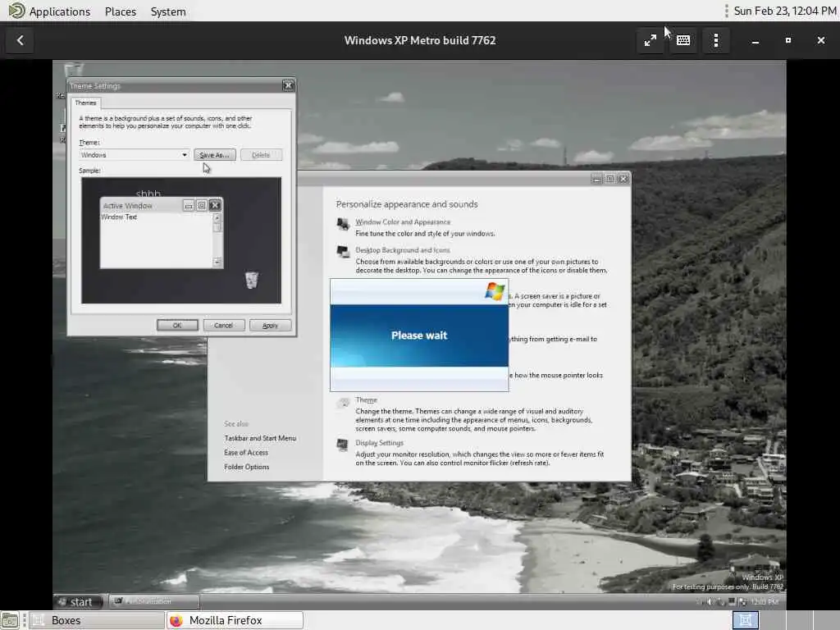Image resolution: width=840 pixels, height=630 pixels.
Task: Enter fullscreen mode in Boxes
Action: coord(650,40)
